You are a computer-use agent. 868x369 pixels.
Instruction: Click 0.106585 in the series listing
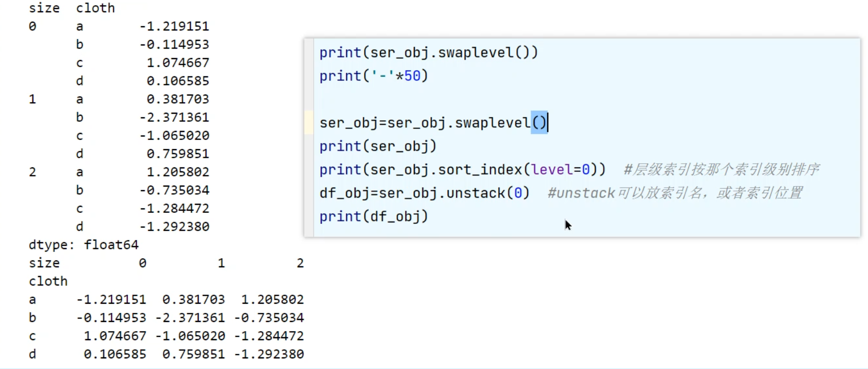(178, 81)
